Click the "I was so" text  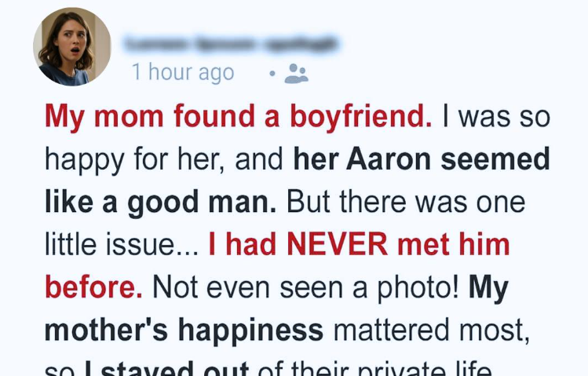pyautogui.click(x=496, y=117)
